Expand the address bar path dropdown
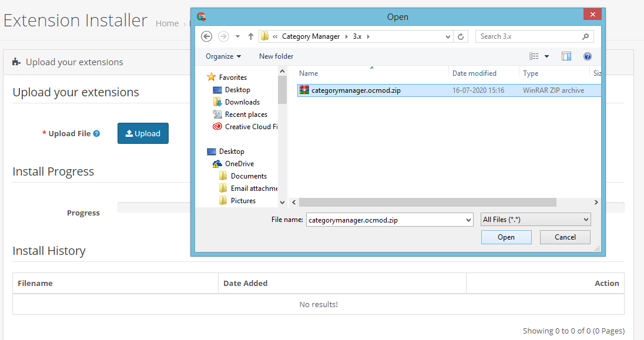The width and height of the screenshot is (644, 340). tap(448, 36)
